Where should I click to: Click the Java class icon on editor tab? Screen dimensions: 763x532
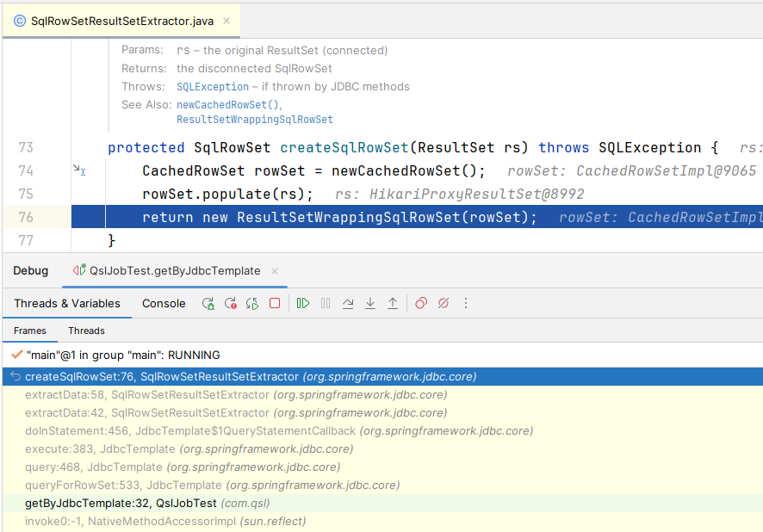pyautogui.click(x=20, y=21)
